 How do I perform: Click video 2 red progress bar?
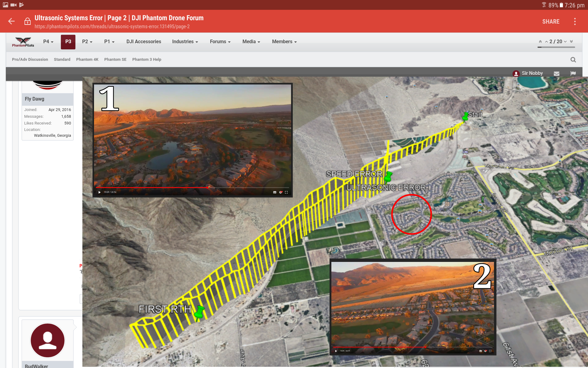[380, 347]
